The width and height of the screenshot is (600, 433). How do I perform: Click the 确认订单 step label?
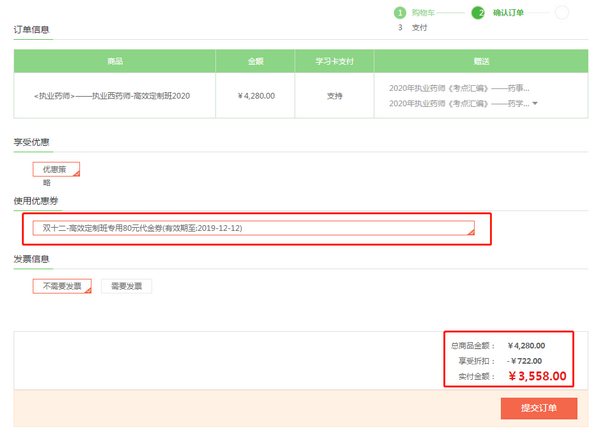508,13
